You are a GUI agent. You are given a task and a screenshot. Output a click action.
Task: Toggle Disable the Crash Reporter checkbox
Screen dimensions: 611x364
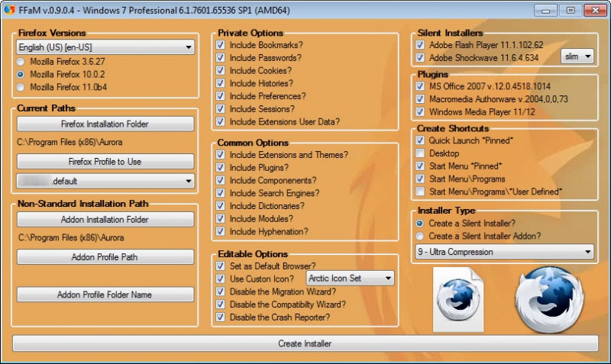coord(221,317)
